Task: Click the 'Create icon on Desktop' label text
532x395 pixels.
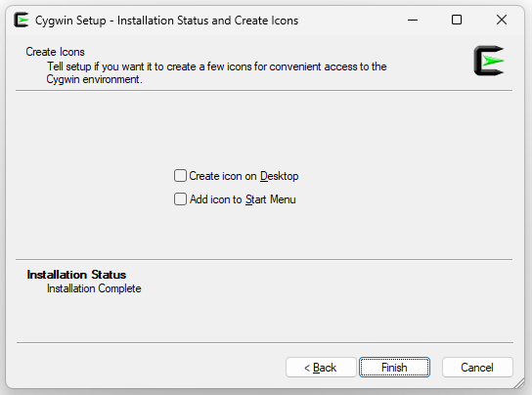Action: 244,176
